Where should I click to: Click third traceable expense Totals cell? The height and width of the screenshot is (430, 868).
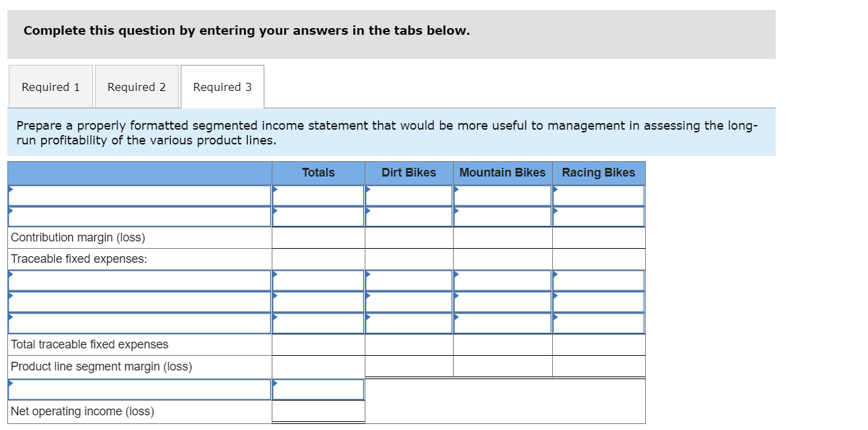click(x=318, y=323)
